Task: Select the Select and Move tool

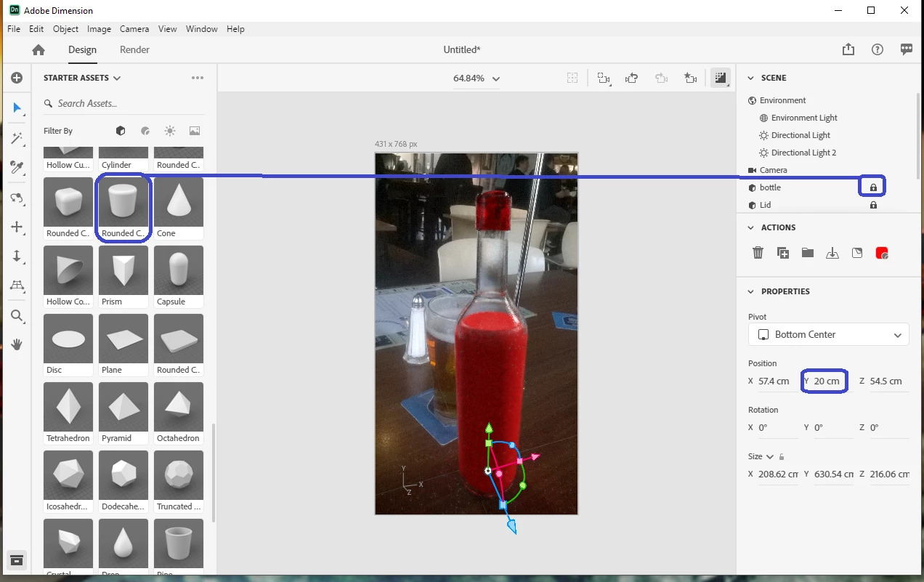Action: click(17, 108)
